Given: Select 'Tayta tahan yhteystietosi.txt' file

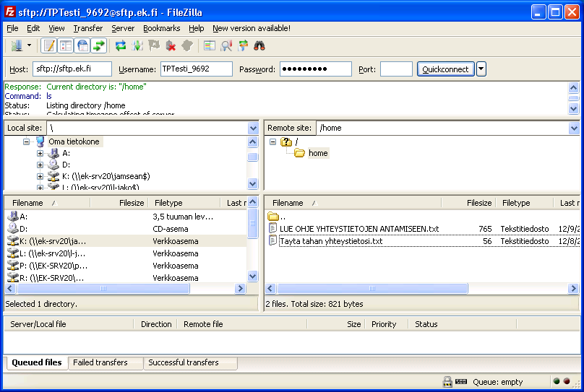Looking at the screenshot, I should pyautogui.click(x=423, y=241).
